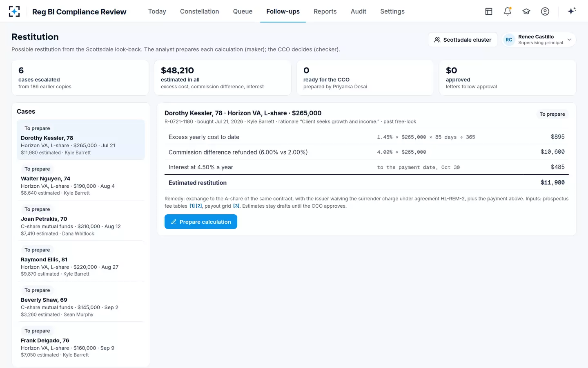588x368 pixels.
Task: Open the Reports tab
Action: [325, 11]
